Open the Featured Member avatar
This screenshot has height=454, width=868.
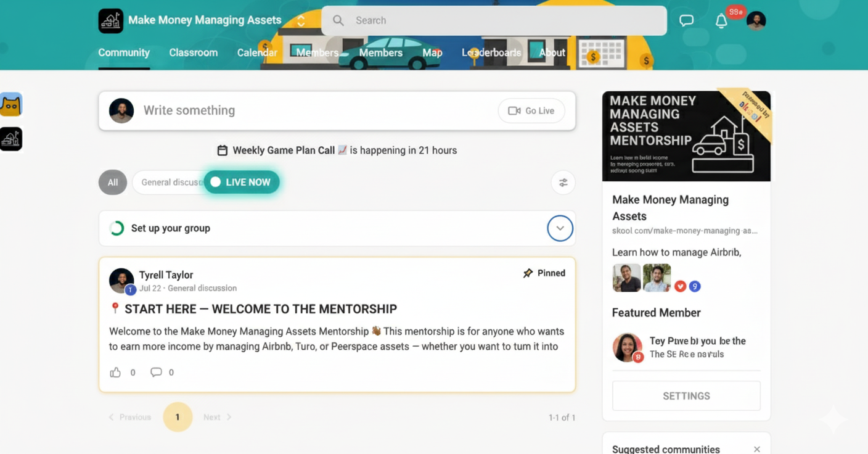[x=627, y=347]
